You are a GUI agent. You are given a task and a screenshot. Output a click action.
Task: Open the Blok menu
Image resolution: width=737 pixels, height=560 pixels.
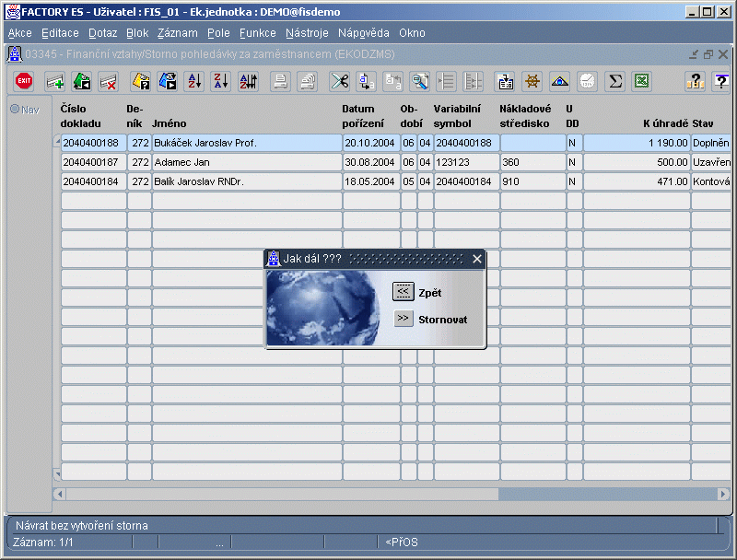[x=137, y=33]
